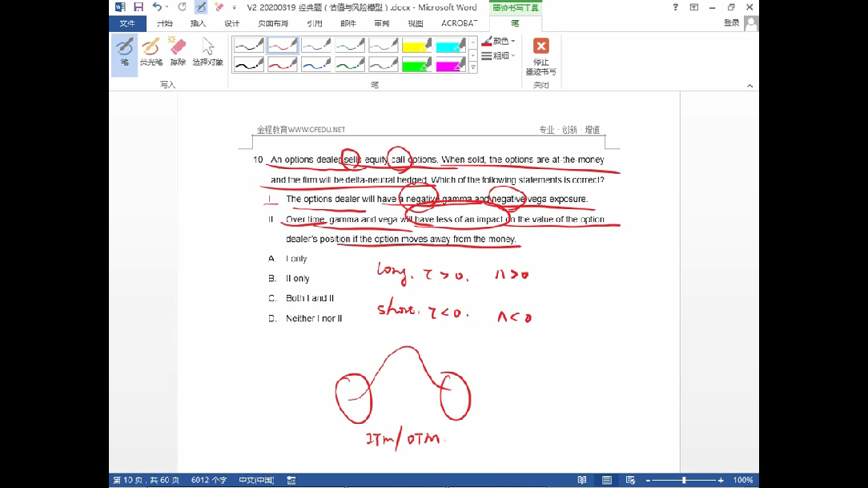Open the undo history dropdown arrow
This screenshot has height=488, width=868.
click(x=167, y=7)
